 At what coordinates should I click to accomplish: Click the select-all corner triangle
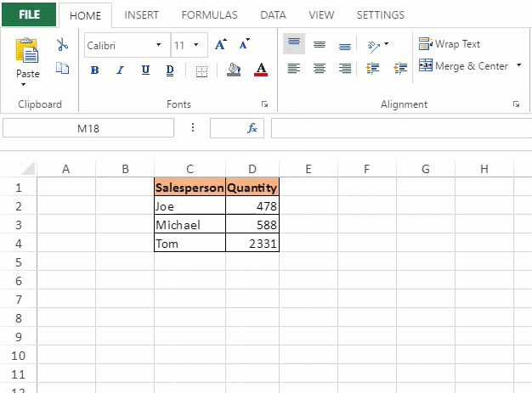(x=29, y=168)
